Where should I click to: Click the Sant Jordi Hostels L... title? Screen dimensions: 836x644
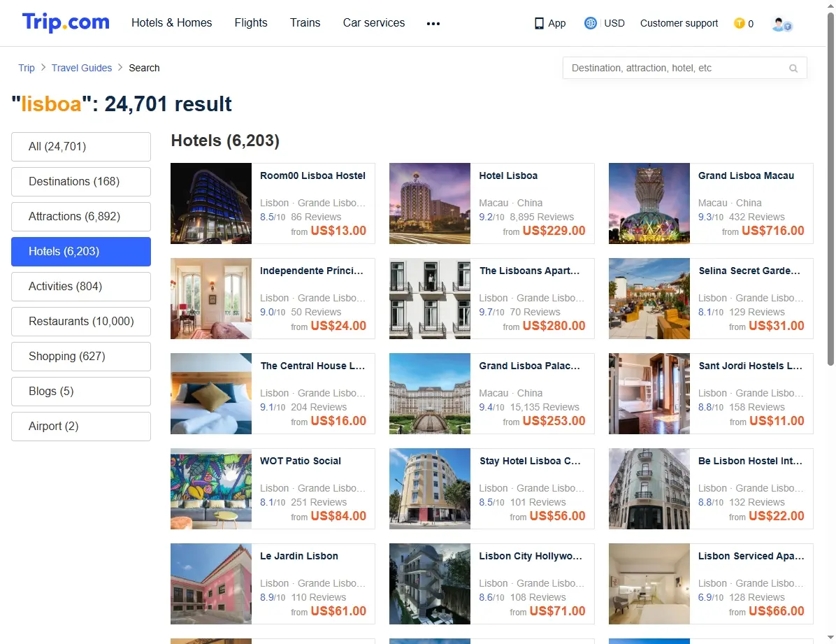(750, 366)
